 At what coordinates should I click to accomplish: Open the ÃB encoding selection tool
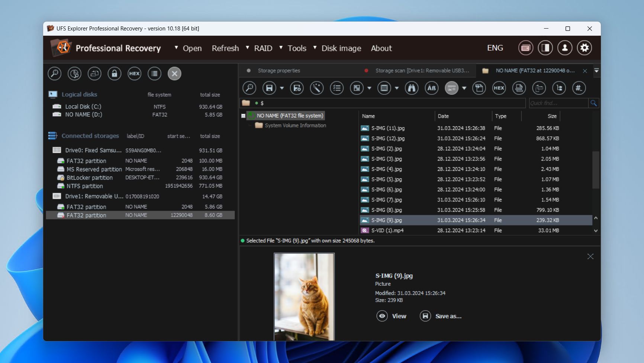(432, 88)
